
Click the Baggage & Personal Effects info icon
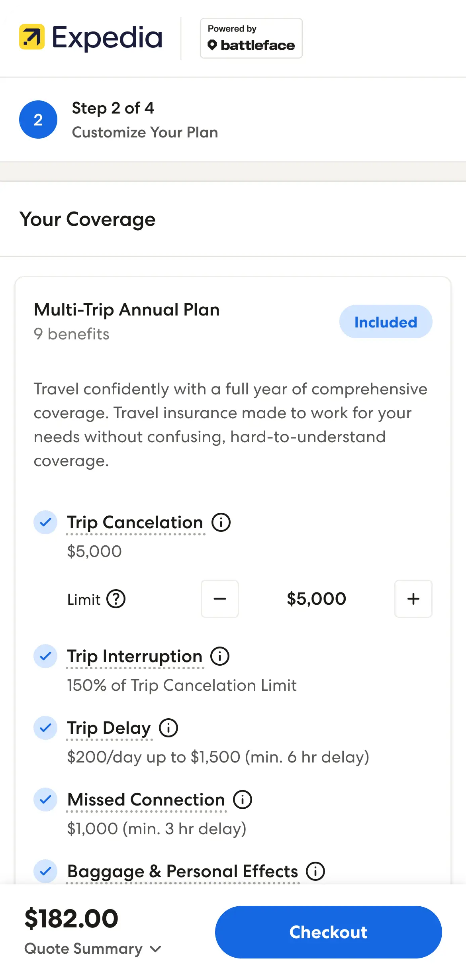315,871
